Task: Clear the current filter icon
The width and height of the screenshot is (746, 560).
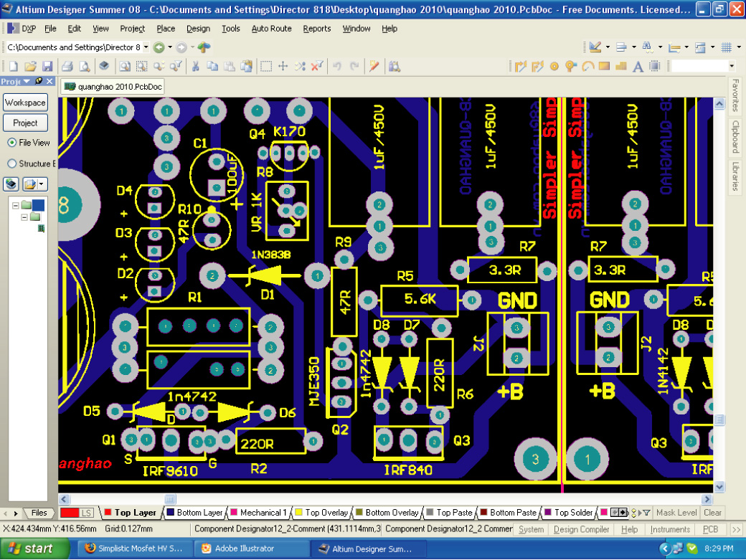Action: tap(317, 67)
